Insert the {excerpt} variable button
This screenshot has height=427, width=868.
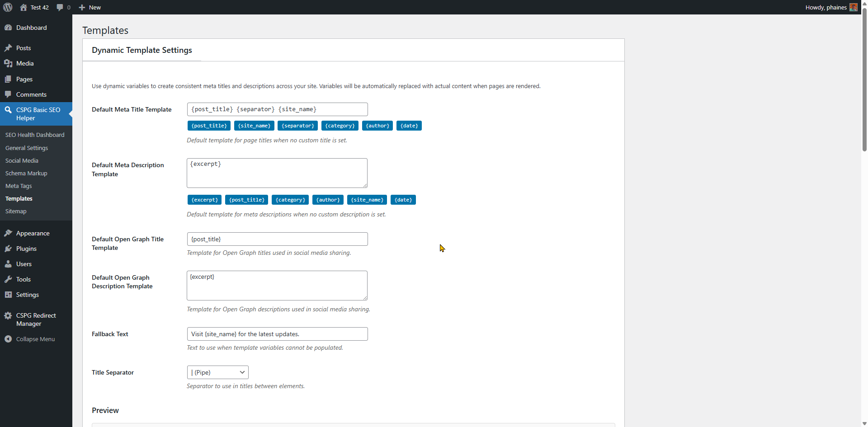204,199
